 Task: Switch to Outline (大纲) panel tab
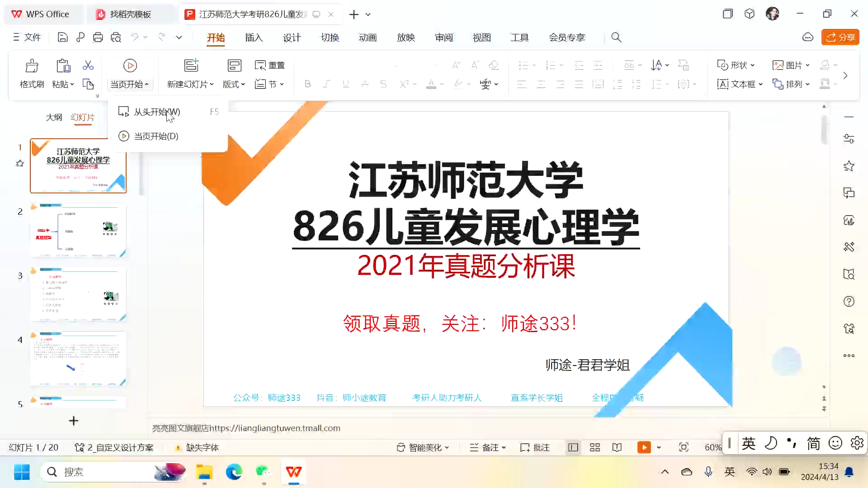[x=54, y=117]
